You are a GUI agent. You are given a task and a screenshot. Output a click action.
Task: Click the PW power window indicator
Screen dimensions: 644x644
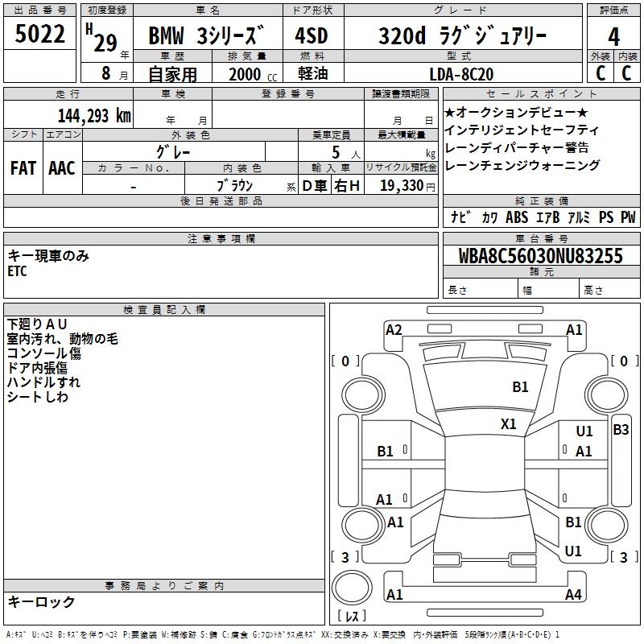pos(628,217)
